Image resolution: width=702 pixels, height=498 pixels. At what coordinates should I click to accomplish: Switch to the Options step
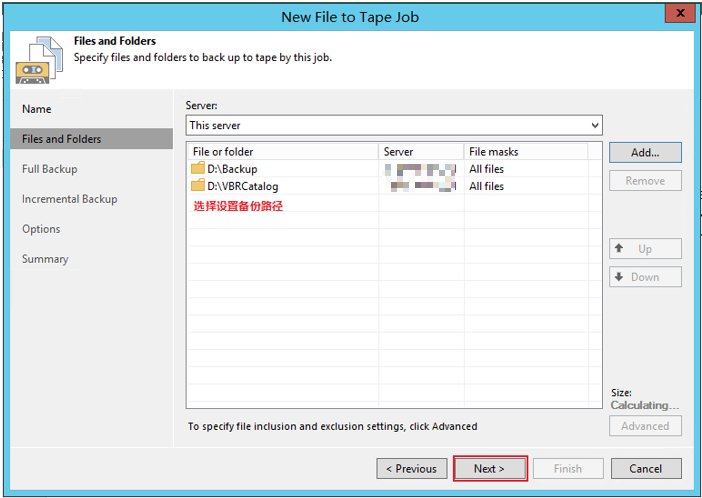[x=41, y=229]
